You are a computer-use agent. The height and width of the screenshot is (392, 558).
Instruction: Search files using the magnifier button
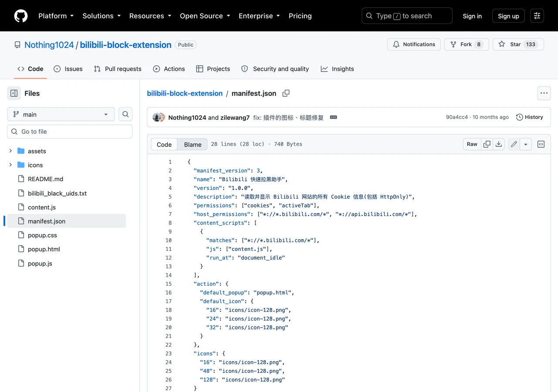click(126, 114)
